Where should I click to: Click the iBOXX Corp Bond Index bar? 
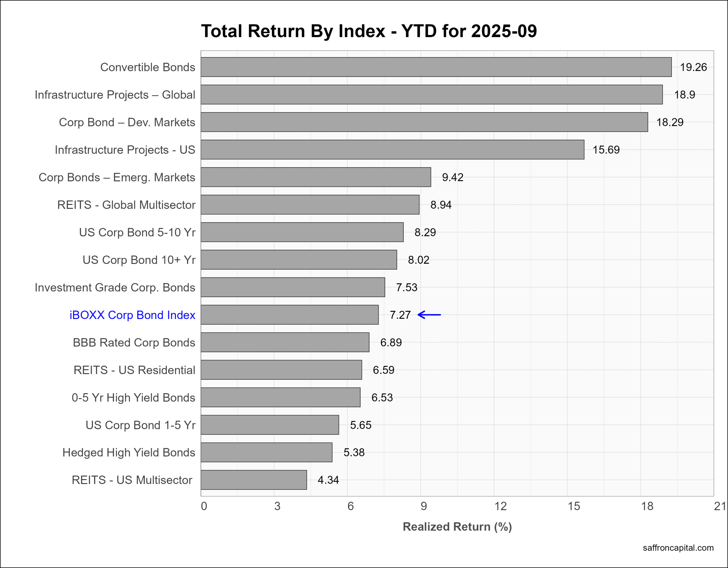290,315
